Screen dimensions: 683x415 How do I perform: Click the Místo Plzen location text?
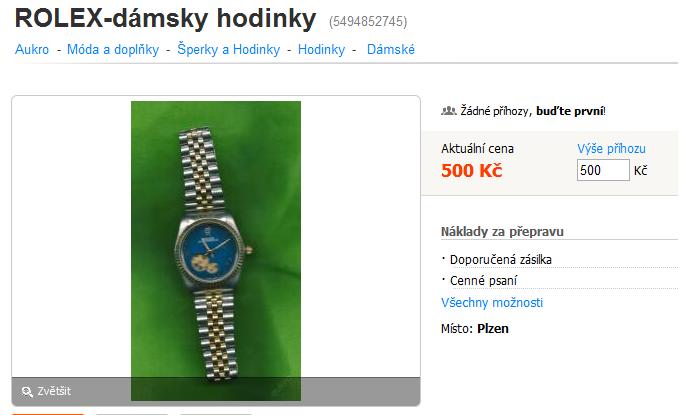474,329
